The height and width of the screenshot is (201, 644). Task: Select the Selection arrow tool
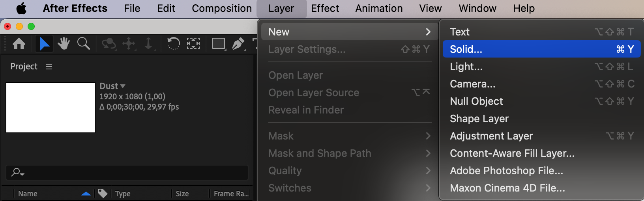point(44,43)
